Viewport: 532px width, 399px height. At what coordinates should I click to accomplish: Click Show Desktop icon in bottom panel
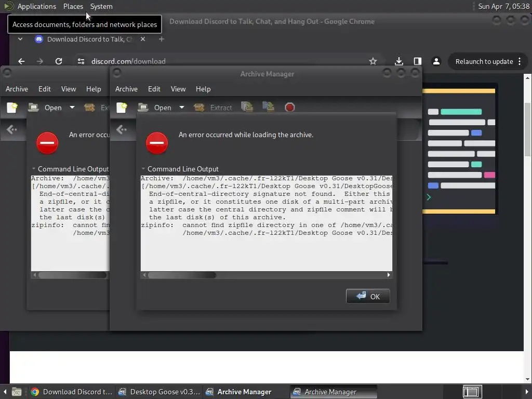coord(16,392)
